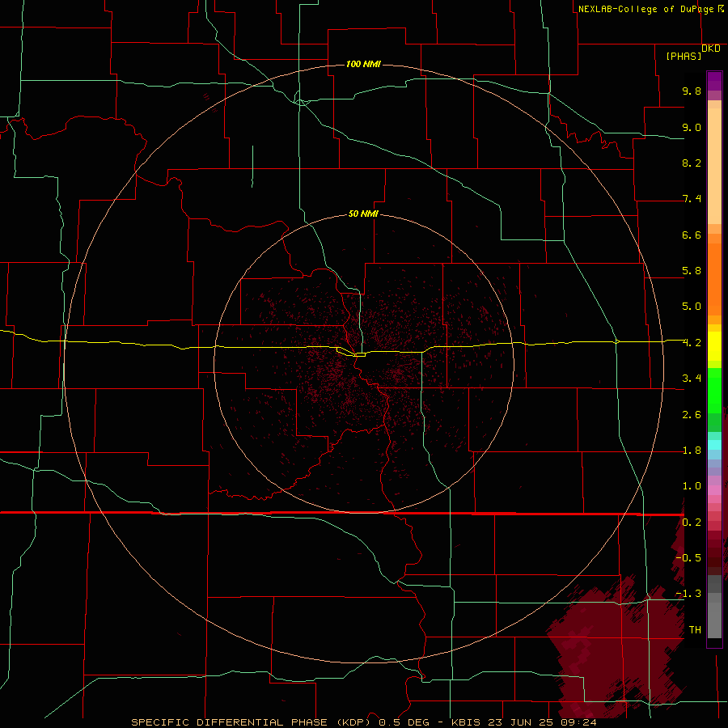Click the NEXLAB-College of DuPage credit text

coord(645,9)
